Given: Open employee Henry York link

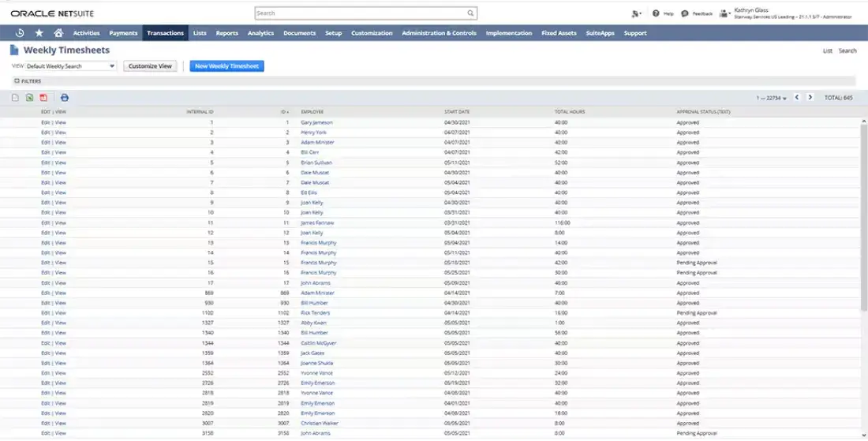Looking at the screenshot, I should [x=313, y=133].
